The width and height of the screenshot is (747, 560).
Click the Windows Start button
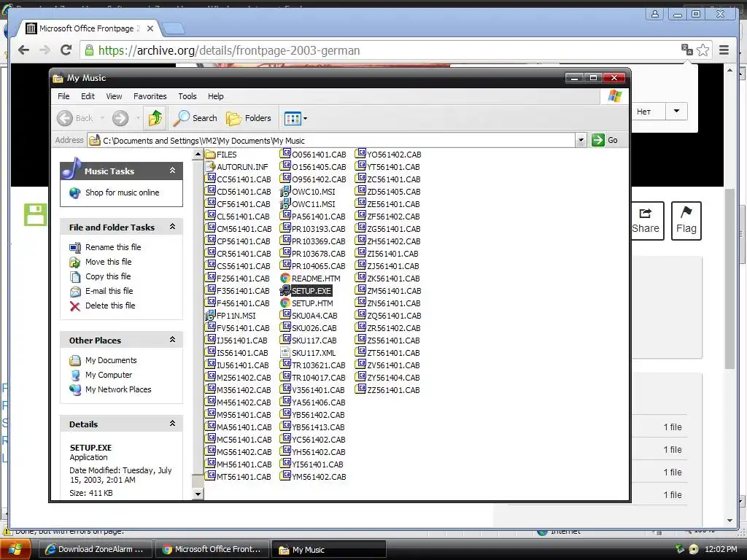[16, 549]
